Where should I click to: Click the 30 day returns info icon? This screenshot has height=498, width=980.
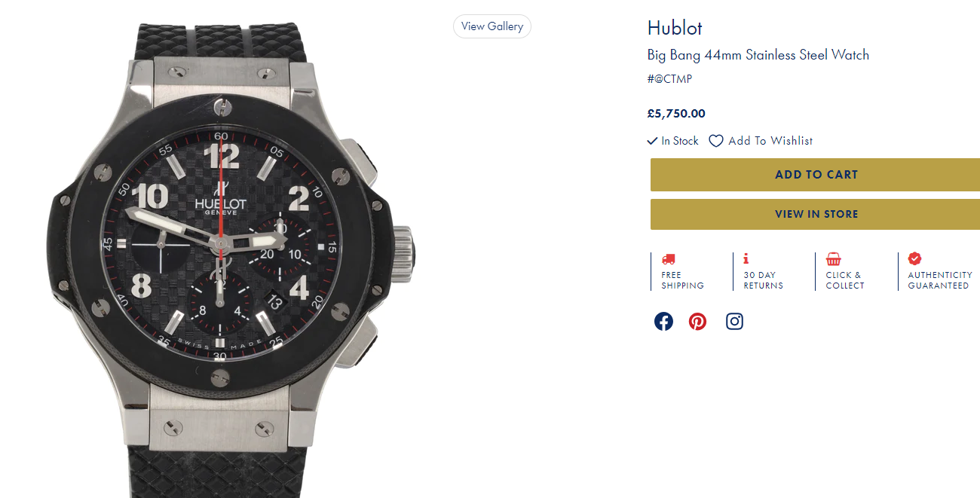point(746,258)
